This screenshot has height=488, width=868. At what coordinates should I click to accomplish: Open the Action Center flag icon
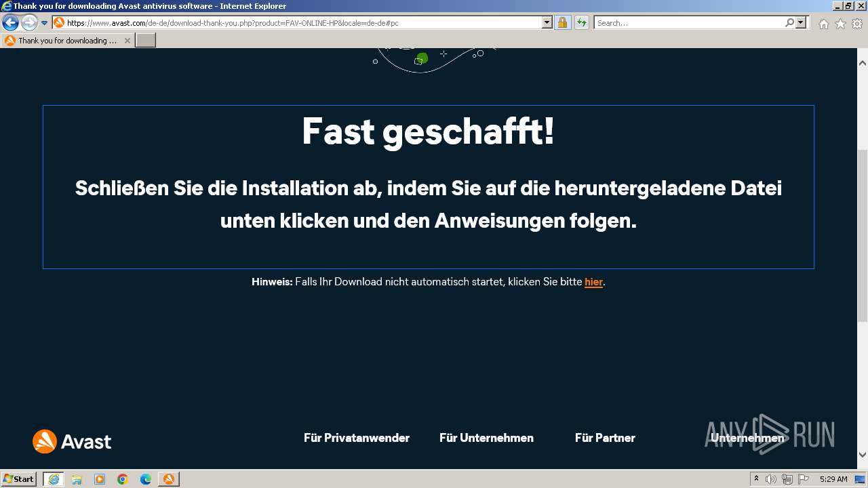[804, 479]
